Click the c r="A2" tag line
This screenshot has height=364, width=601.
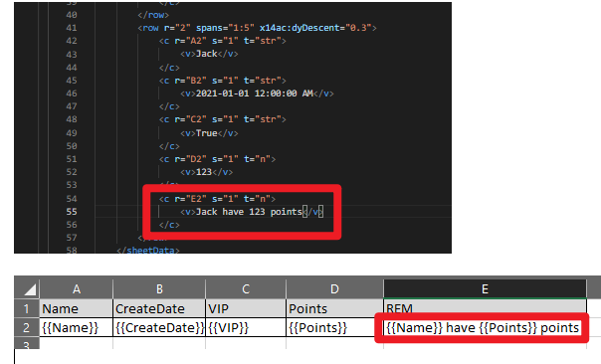222,41
